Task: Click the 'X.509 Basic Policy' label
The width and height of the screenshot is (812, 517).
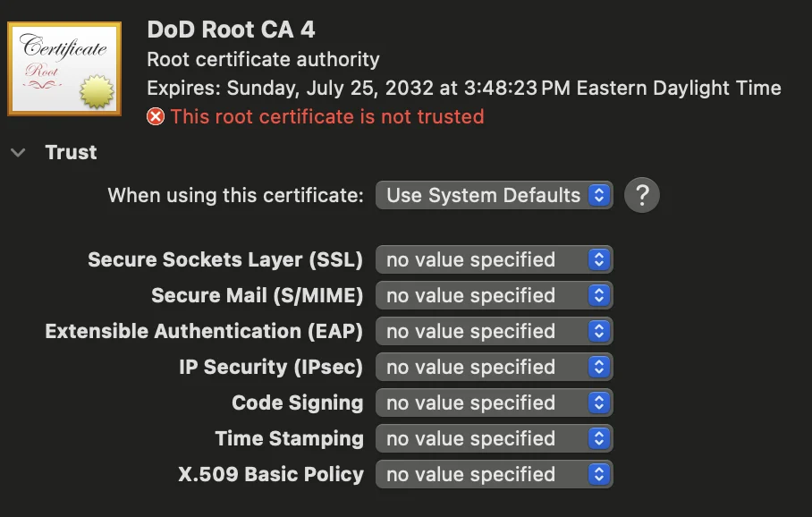Action: (271, 474)
